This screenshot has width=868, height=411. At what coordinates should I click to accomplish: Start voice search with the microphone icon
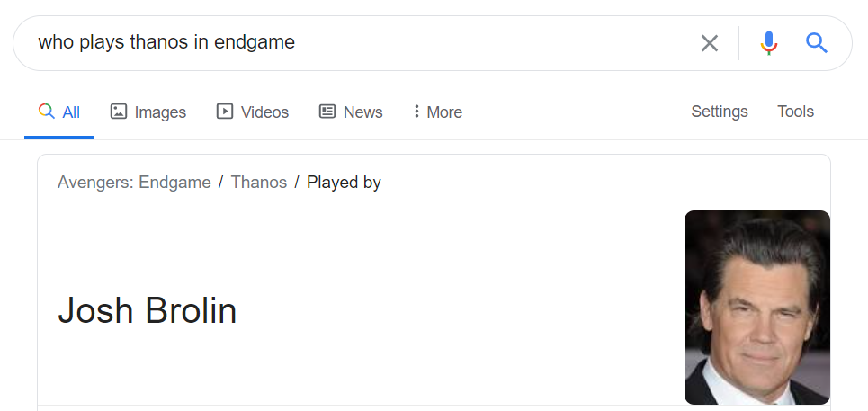[768, 42]
